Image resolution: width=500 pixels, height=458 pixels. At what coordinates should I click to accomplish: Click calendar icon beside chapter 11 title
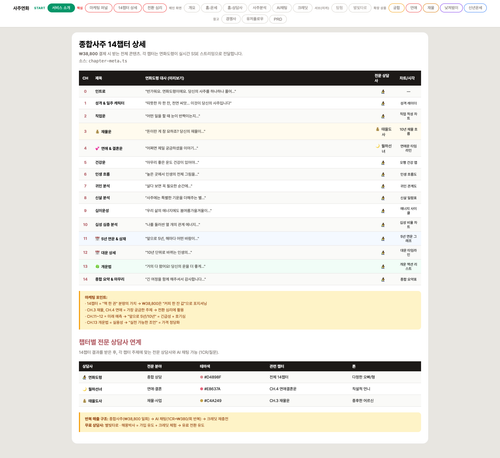pyautogui.click(x=97, y=239)
